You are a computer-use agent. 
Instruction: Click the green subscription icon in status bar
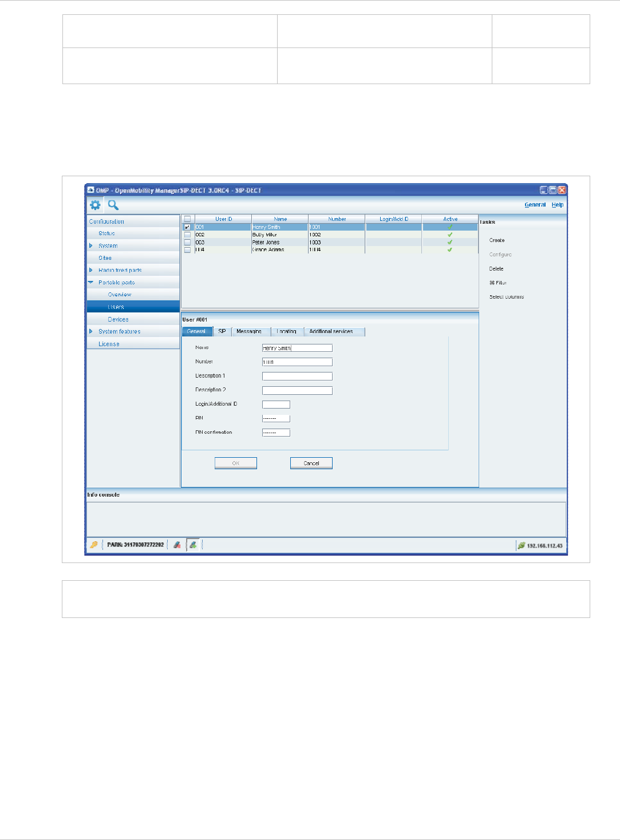pyautogui.click(x=193, y=545)
